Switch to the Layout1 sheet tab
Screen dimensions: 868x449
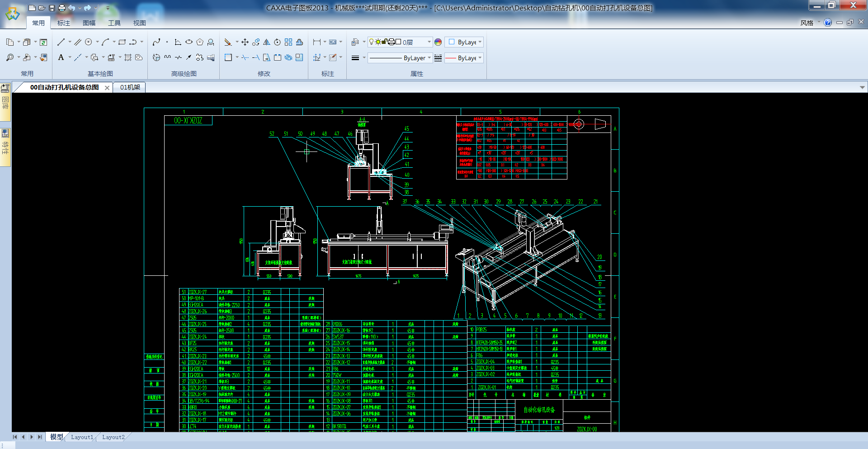pos(82,437)
